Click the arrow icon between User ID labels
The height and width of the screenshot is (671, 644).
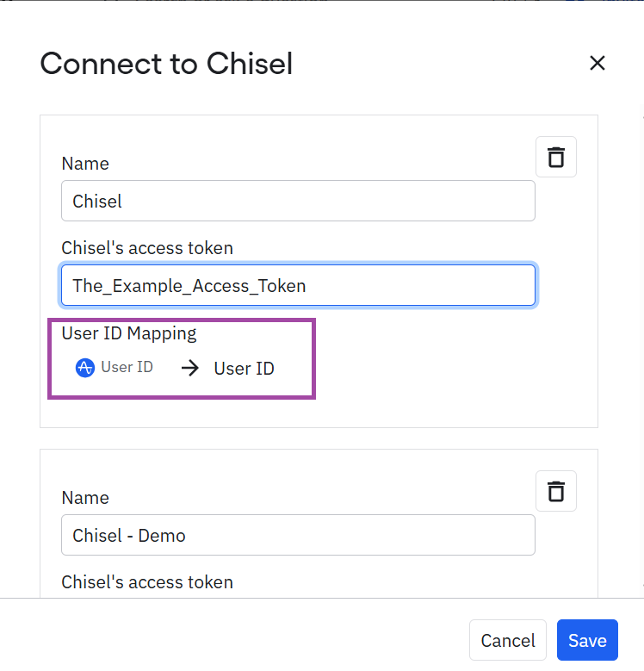[190, 368]
